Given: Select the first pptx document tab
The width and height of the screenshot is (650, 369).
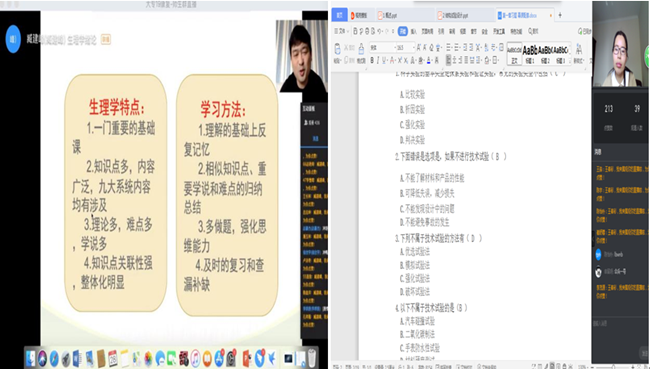Looking at the screenshot, I should click(x=388, y=15).
